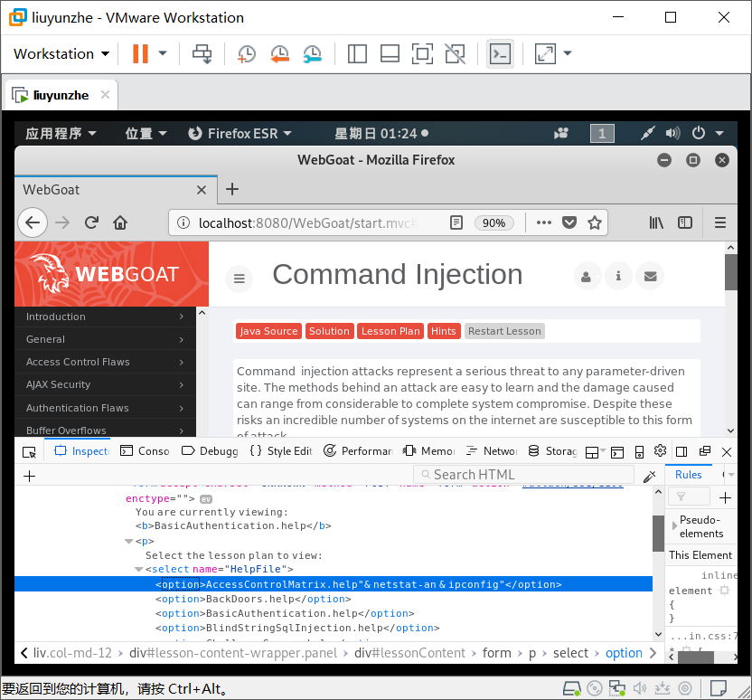Expand the Introduction category

[x=105, y=317]
